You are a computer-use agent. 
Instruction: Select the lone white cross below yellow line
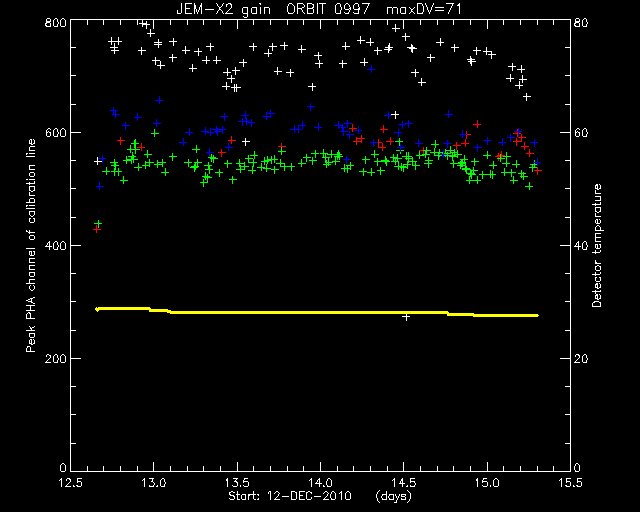pyautogui.click(x=406, y=317)
